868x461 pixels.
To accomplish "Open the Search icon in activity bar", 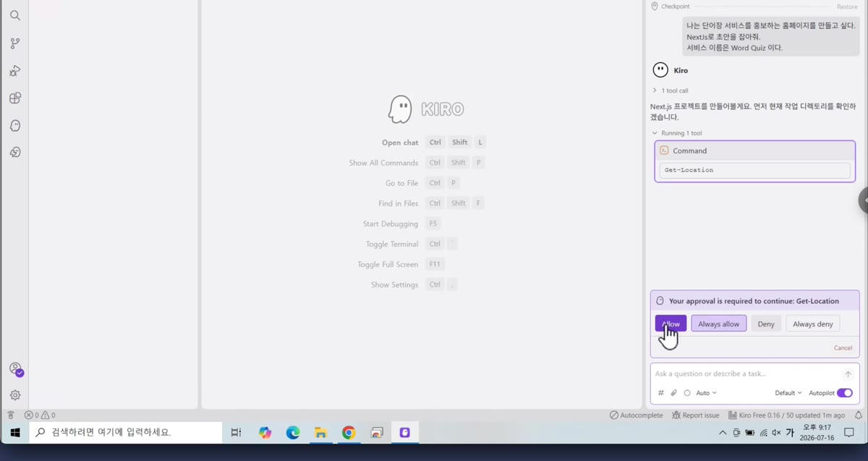I will point(15,15).
